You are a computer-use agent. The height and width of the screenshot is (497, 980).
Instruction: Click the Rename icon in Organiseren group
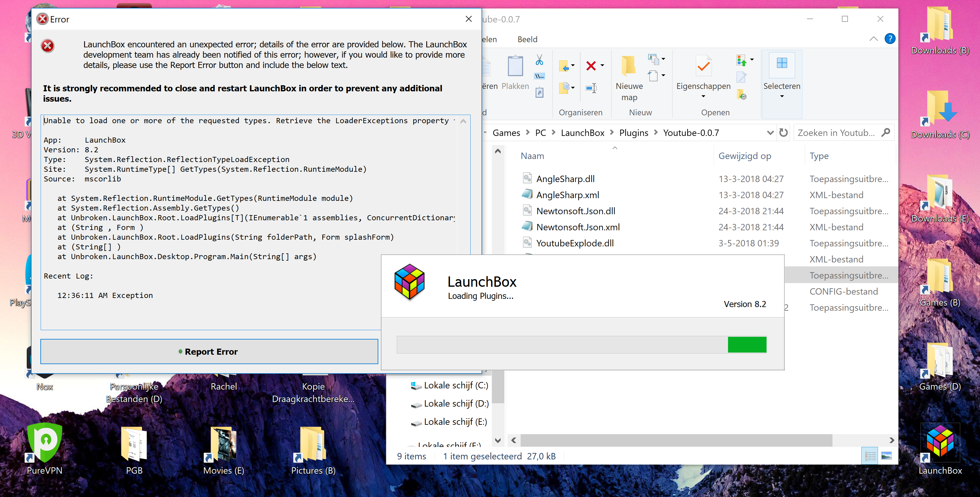[591, 88]
